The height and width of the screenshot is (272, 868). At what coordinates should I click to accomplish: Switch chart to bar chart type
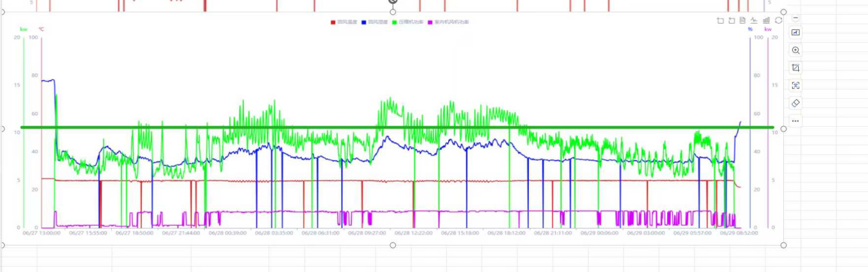coord(766,21)
